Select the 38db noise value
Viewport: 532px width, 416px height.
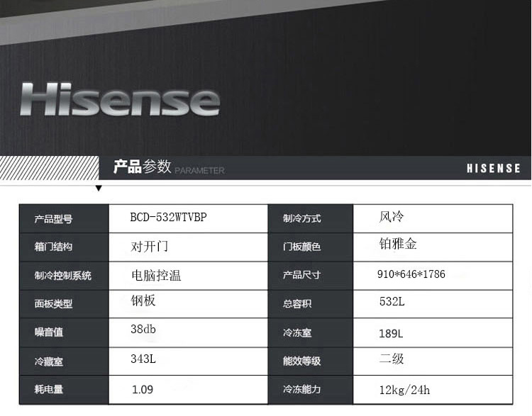coord(143,329)
